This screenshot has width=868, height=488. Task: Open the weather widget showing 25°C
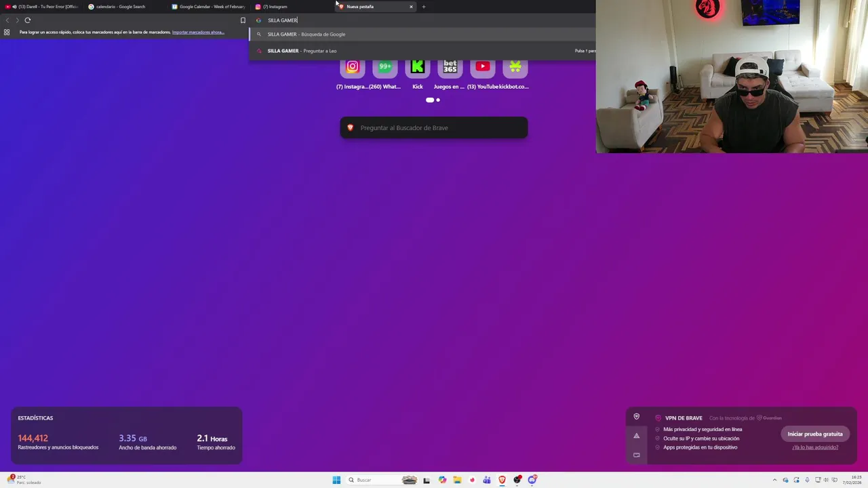click(x=25, y=480)
